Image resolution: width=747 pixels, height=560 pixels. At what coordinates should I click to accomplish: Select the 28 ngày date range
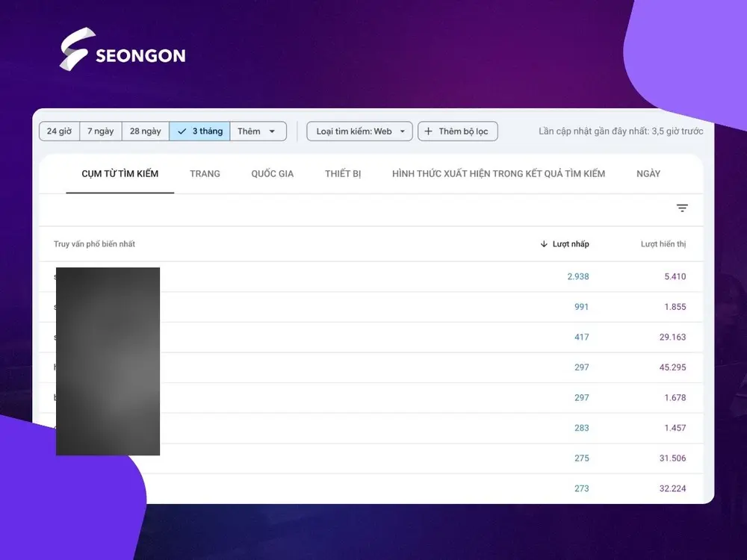pos(146,131)
